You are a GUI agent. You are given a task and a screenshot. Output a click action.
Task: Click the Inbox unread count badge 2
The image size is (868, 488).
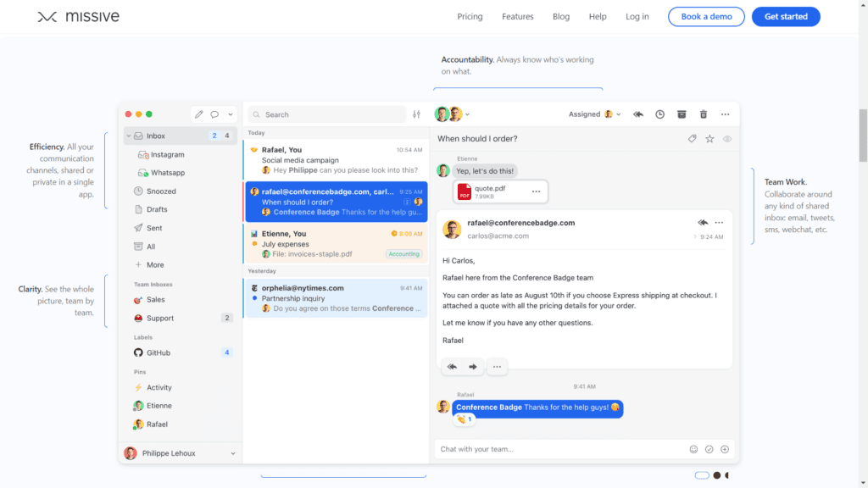pyautogui.click(x=214, y=136)
